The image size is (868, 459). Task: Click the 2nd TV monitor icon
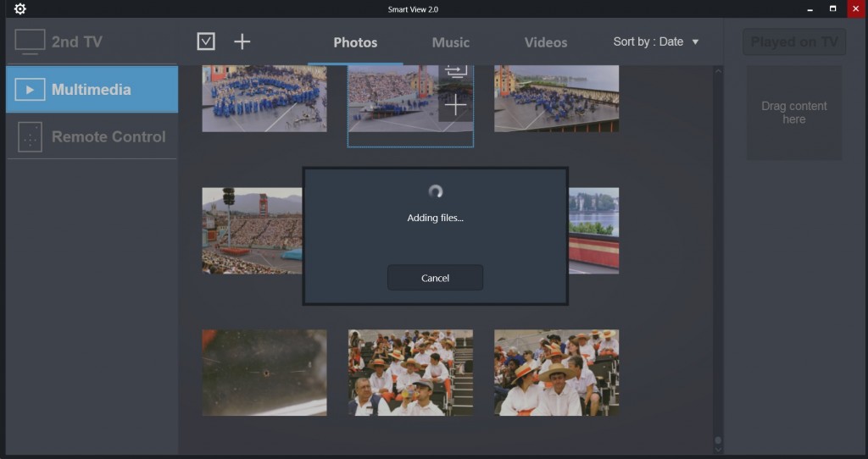30,41
